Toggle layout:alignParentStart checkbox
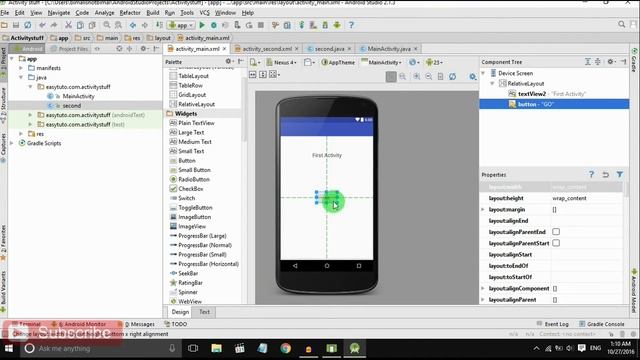The image size is (640, 360). 556,243
